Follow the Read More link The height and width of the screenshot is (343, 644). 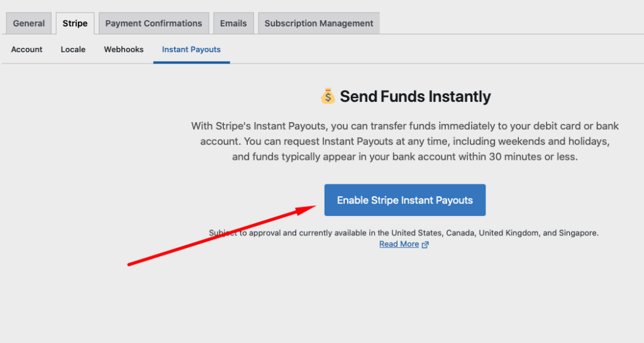(399, 244)
